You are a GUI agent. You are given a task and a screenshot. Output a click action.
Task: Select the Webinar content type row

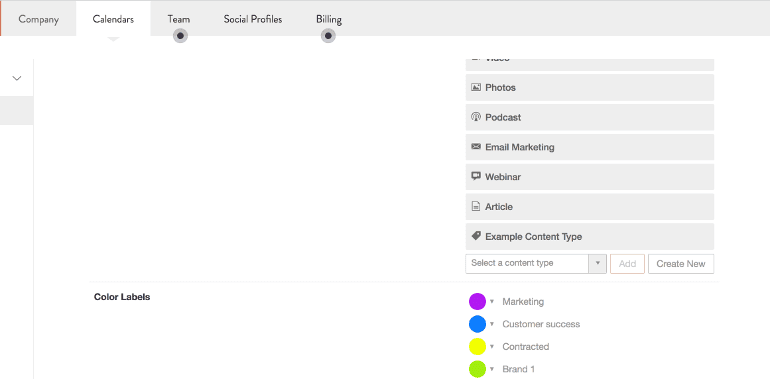tap(590, 177)
